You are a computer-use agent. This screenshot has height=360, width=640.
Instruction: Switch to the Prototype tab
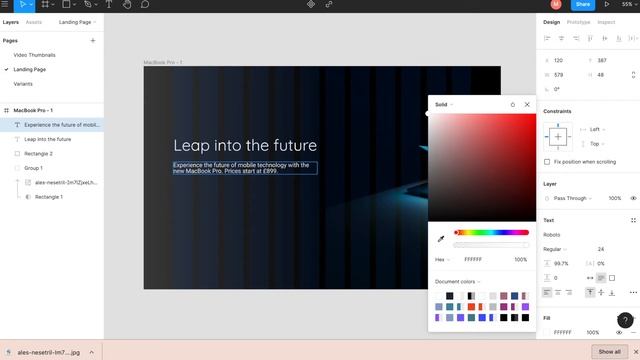click(x=578, y=22)
